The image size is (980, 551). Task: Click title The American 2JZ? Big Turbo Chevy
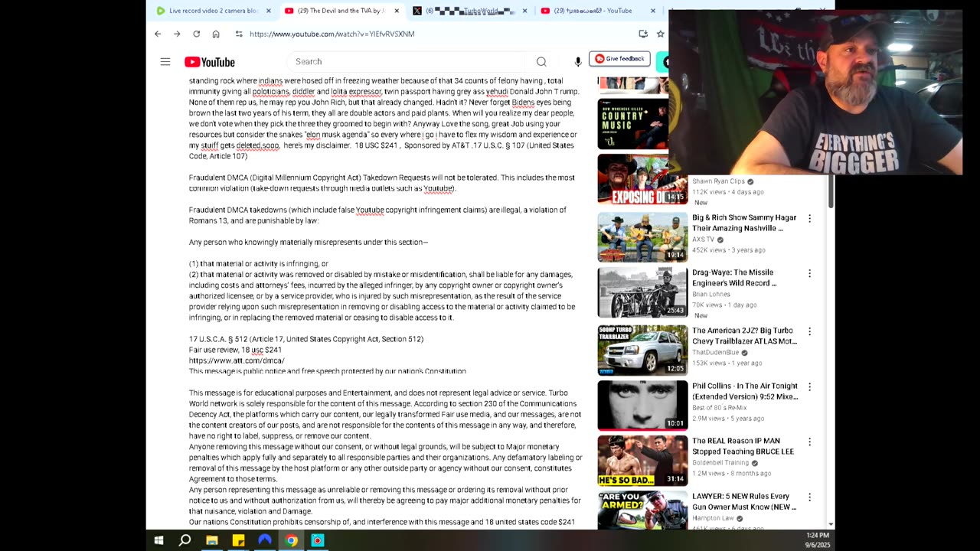coord(744,336)
